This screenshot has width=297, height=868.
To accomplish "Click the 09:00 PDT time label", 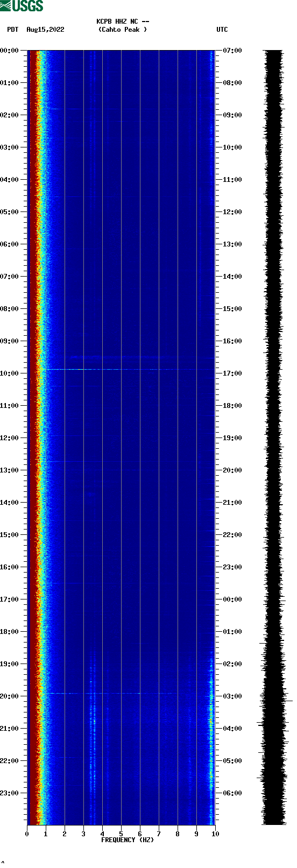I will coord(10,341).
